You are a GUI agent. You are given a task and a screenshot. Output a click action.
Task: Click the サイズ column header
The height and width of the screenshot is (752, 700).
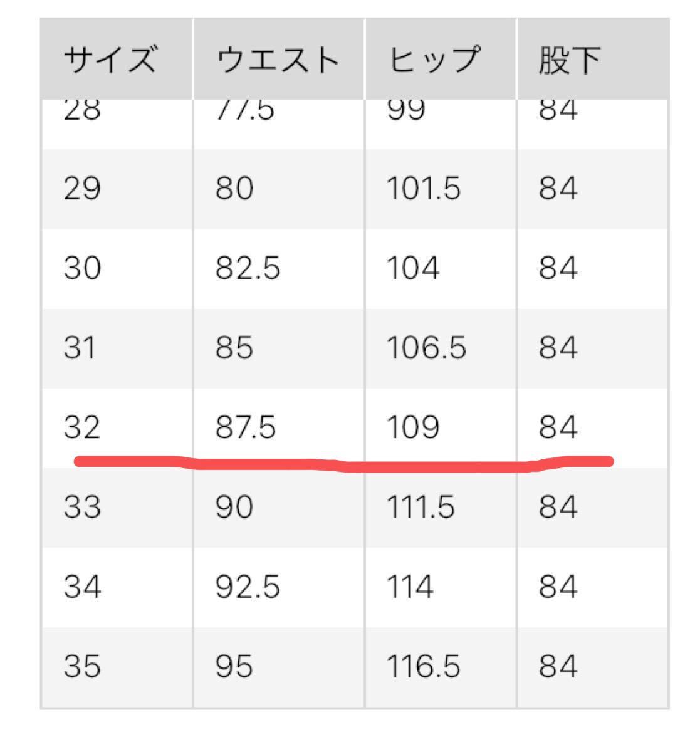tap(110, 61)
